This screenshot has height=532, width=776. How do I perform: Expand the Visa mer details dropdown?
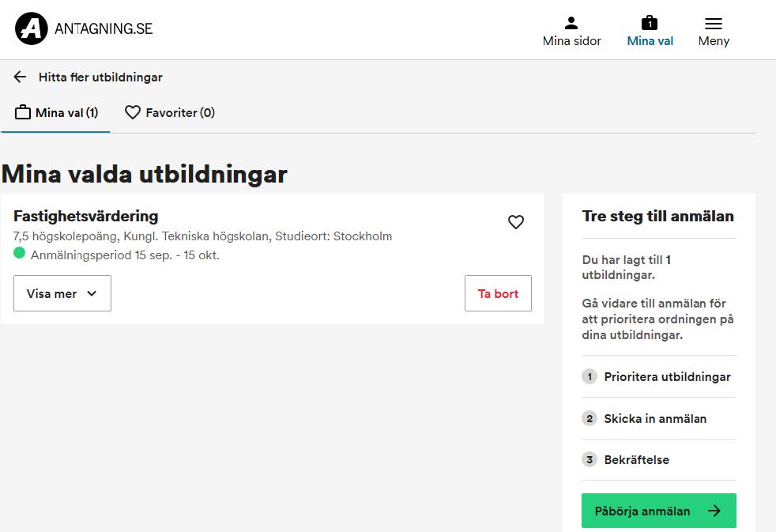(x=62, y=293)
